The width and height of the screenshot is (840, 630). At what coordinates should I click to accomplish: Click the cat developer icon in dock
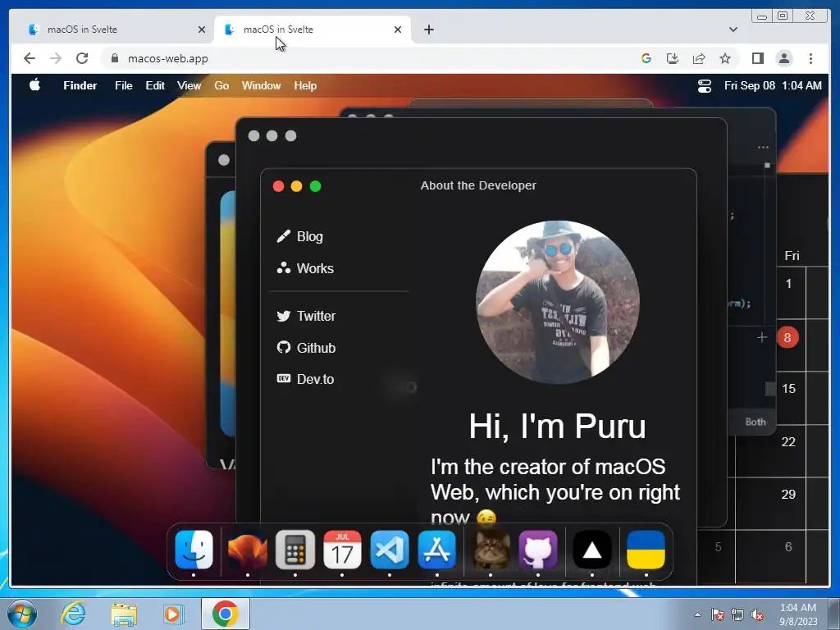(491, 550)
